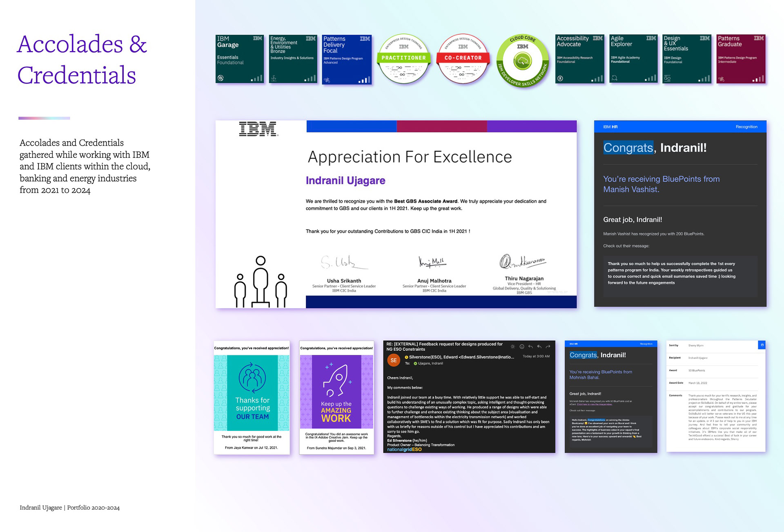Open the Accessibility Advocate badge

[x=579, y=59]
